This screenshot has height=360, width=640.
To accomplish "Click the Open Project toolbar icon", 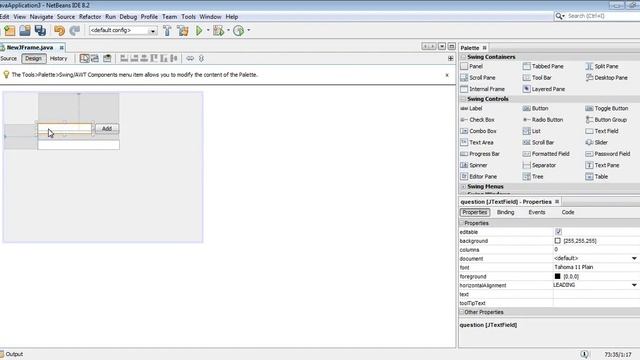I will point(25,31).
